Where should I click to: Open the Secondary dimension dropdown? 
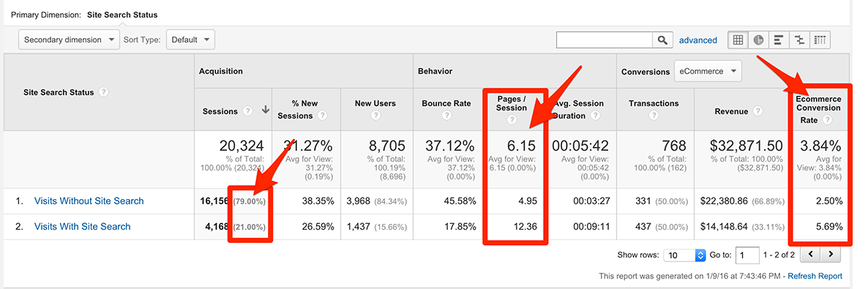tap(70, 40)
